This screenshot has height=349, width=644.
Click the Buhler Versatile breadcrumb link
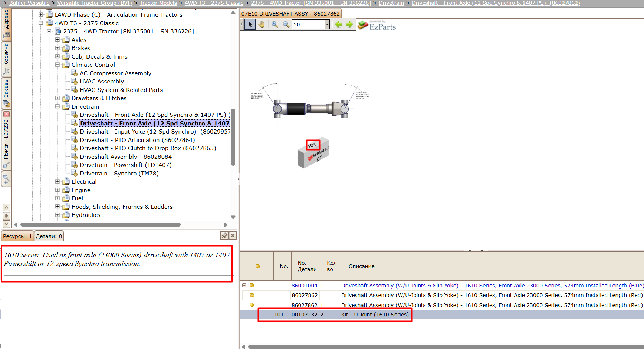(29, 3)
